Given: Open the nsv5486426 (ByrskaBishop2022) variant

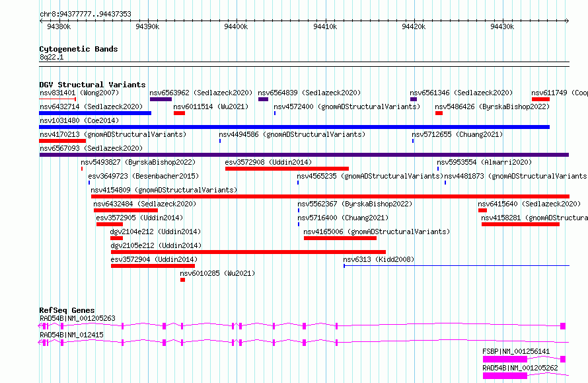Looking at the screenshot, I should click(x=492, y=106).
